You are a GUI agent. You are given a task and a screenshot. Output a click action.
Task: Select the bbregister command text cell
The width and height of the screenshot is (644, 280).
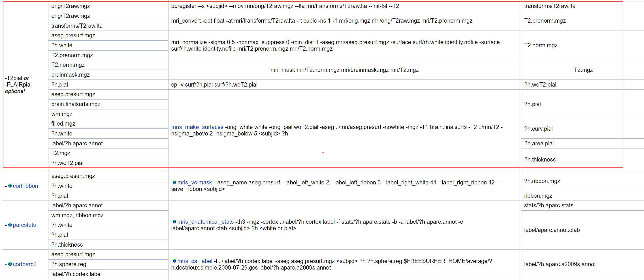[x=344, y=6]
